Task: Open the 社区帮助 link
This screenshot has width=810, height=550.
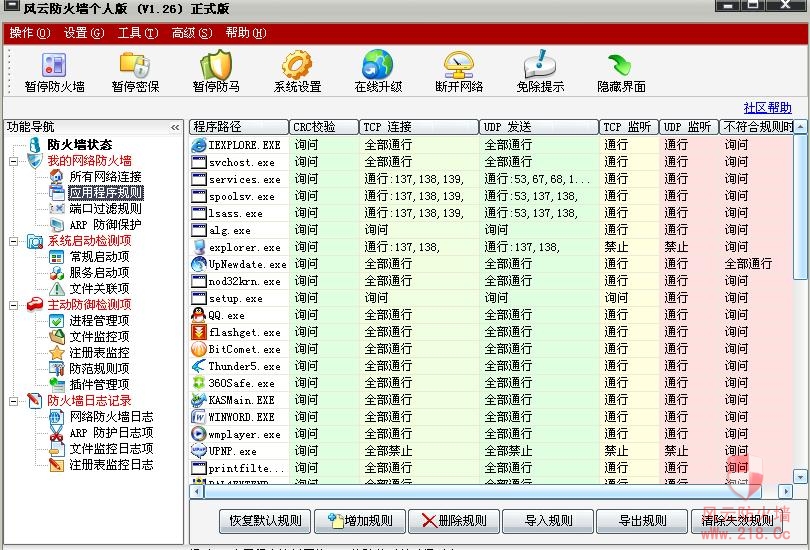Action: 767,108
